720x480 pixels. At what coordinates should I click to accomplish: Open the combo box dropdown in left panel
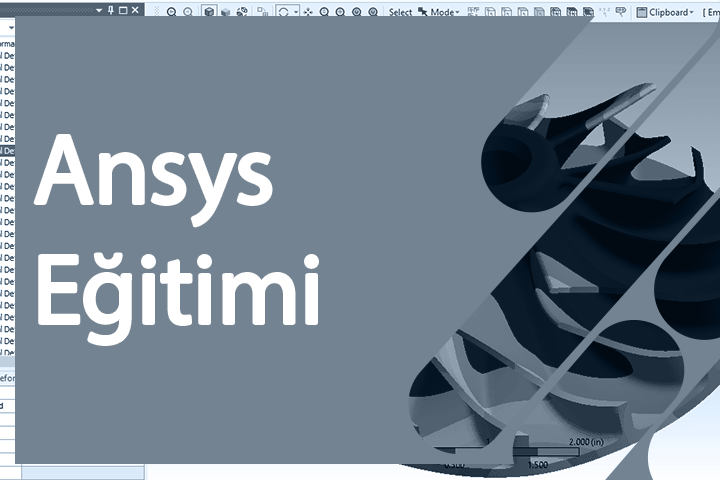coord(11,28)
